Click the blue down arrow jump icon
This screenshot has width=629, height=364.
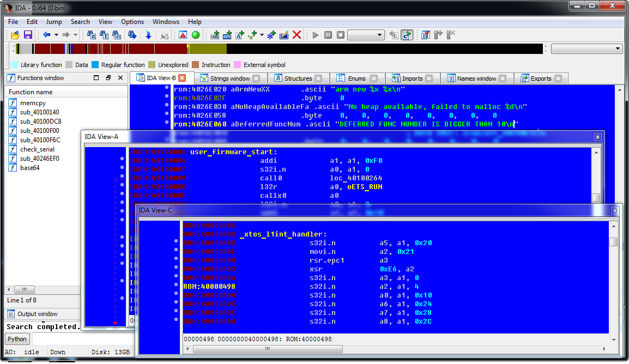coord(148,35)
